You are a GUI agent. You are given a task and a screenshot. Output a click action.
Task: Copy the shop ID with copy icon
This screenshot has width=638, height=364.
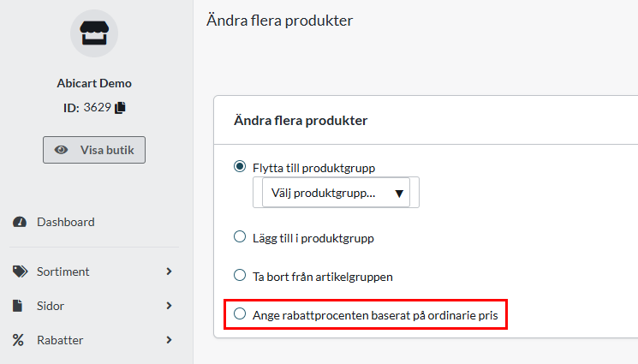(x=121, y=107)
